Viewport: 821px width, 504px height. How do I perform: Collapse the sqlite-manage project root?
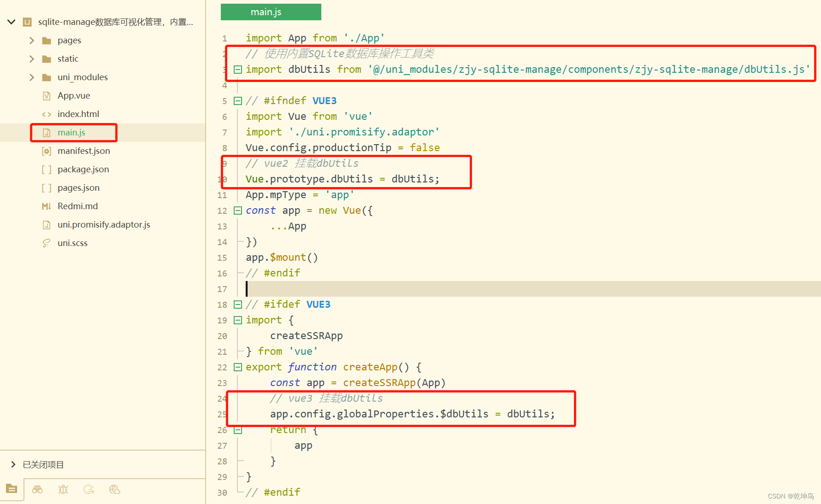point(11,21)
